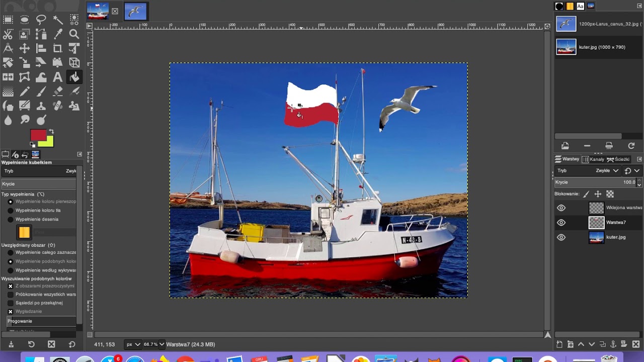Toggle Z obszarami przezroczystymi checkbox

point(10,286)
